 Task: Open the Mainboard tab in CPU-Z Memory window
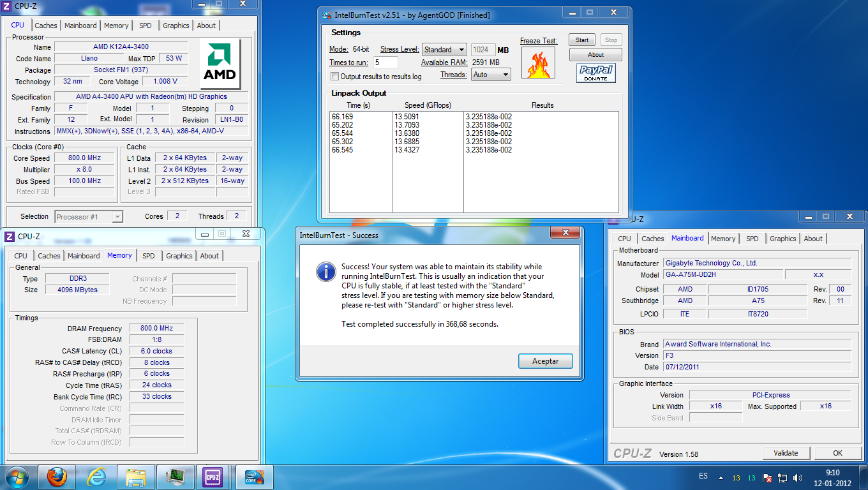[x=84, y=256]
